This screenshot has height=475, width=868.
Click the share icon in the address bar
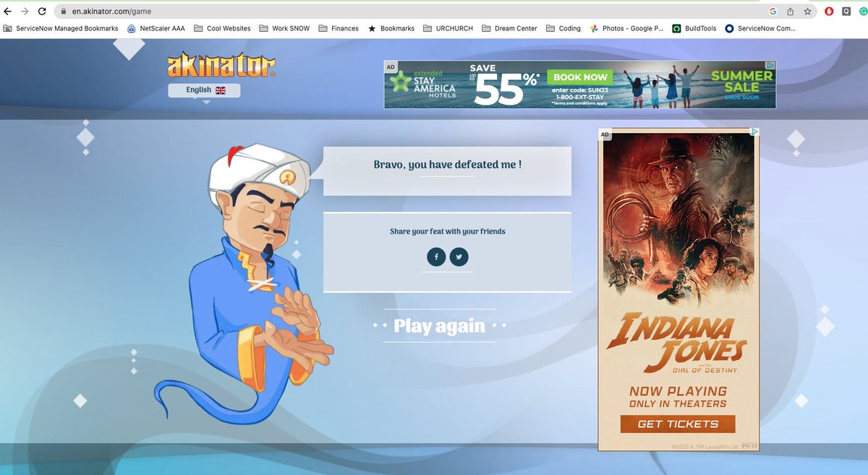click(x=790, y=12)
